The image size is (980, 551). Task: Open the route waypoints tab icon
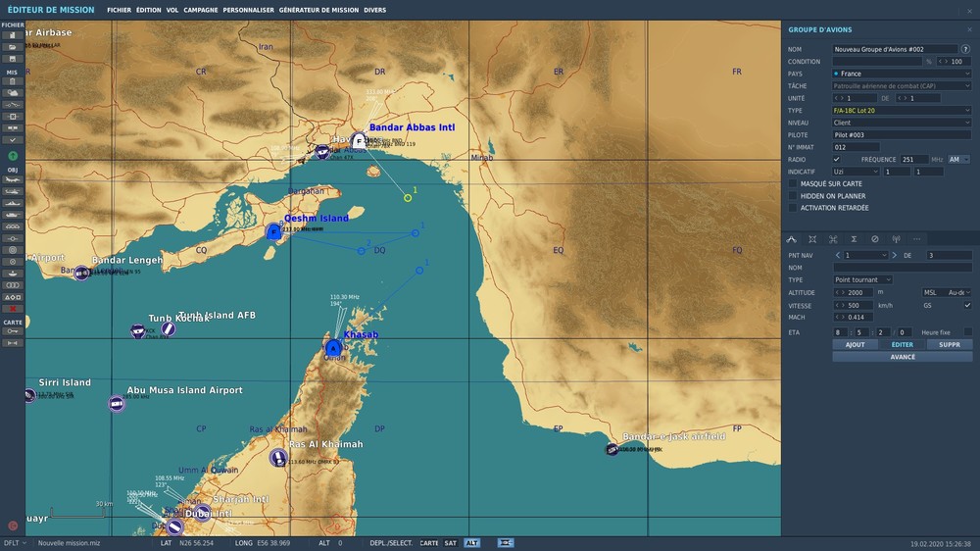[791, 239]
